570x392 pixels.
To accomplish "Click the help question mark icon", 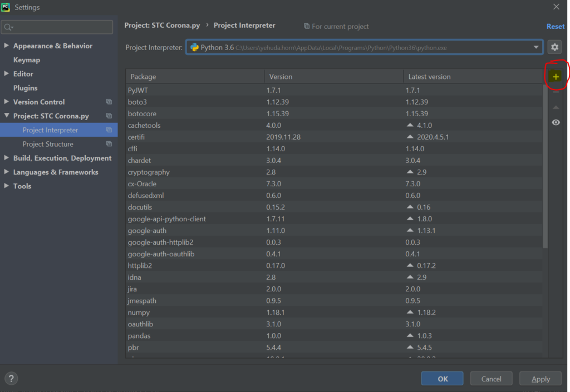I will pyautogui.click(x=11, y=378).
